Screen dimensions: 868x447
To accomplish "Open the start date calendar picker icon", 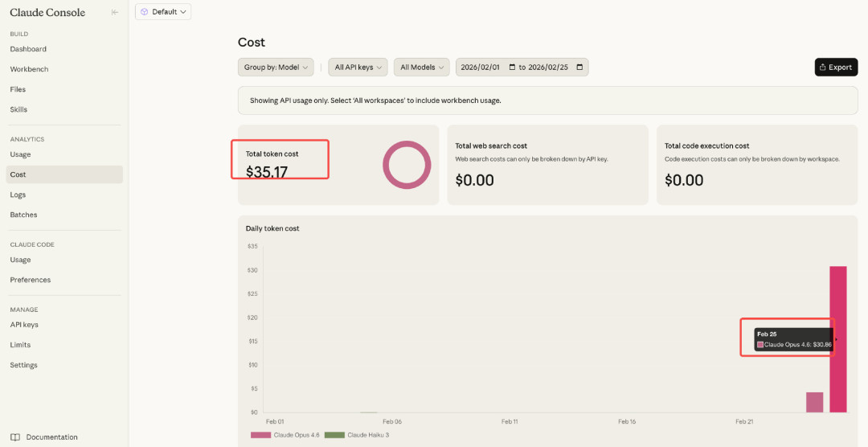I will click(512, 67).
